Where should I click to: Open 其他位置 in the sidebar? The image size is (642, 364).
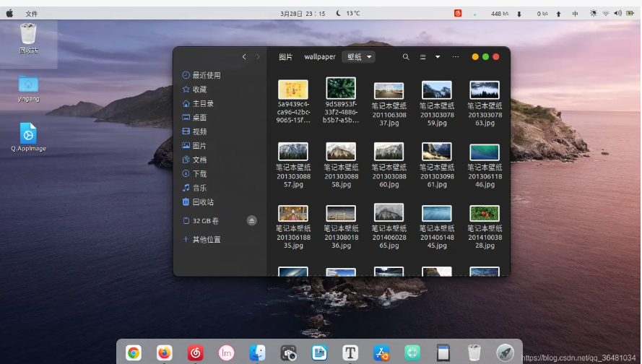point(206,240)
